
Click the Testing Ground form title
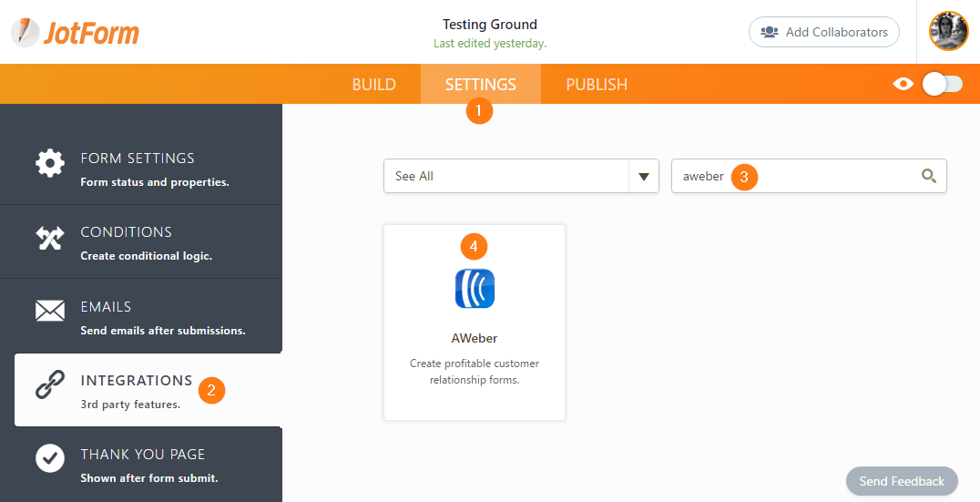point(490,25)
